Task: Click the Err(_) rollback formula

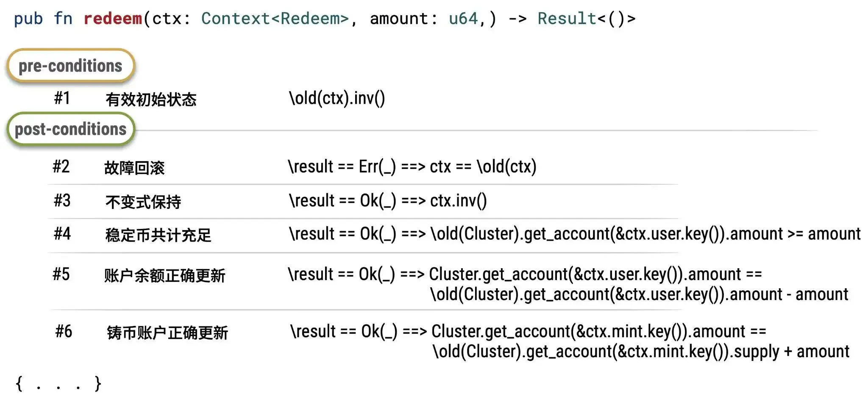Action: (412, 167)
